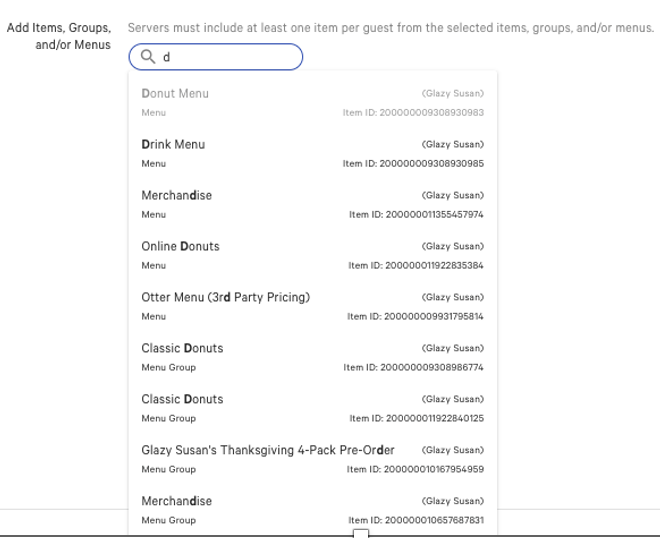Select the Donut Menu option
Screen dimensions: 660x538
coord(175,94)
